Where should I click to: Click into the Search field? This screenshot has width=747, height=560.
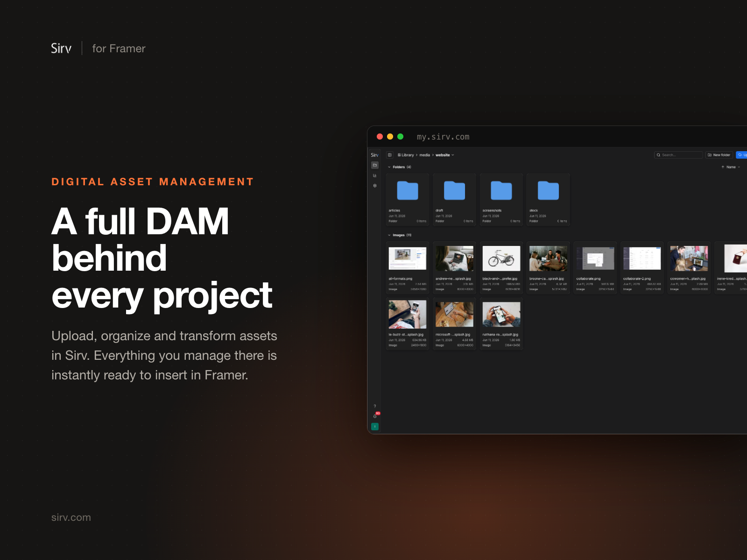pos(678,155)
